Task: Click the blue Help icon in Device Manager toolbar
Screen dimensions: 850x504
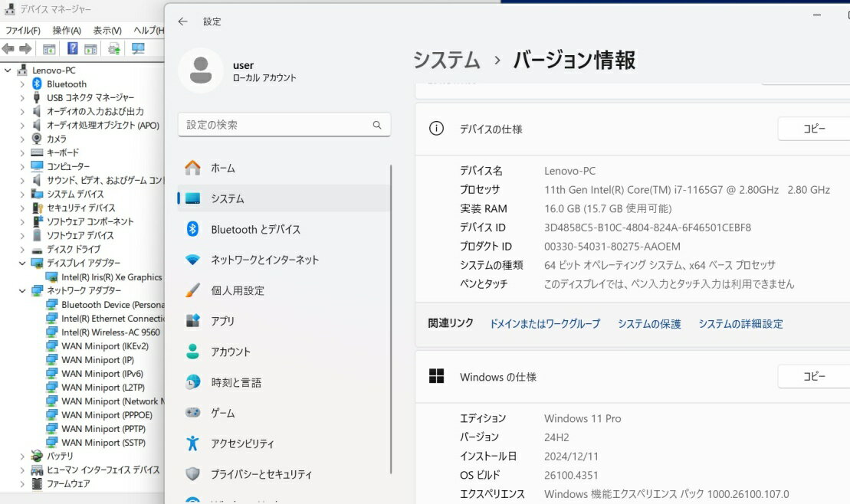Action: tap(73, 49)
